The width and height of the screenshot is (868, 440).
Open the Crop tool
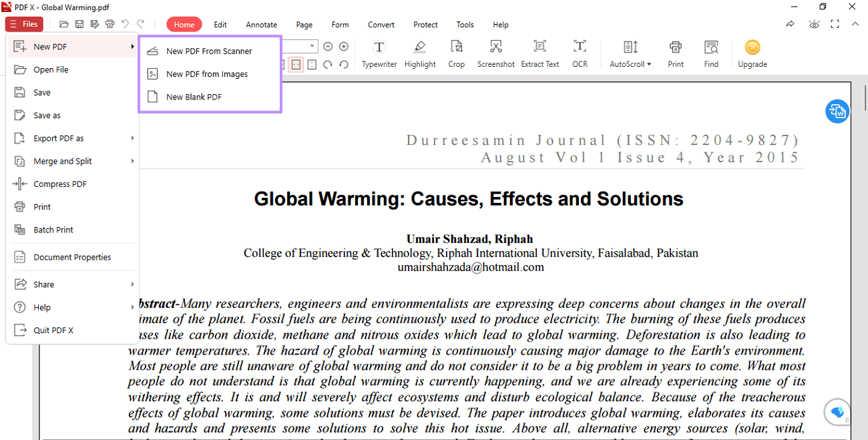(457, 53)
